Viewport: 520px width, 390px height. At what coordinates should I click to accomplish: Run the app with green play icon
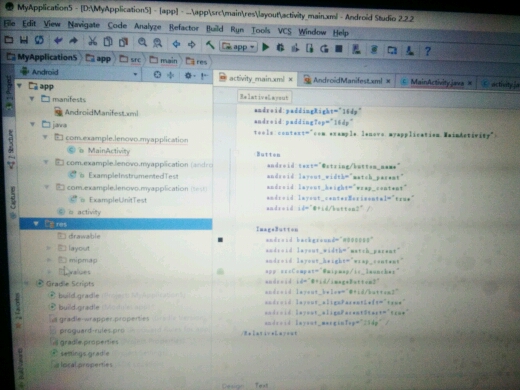266,47
